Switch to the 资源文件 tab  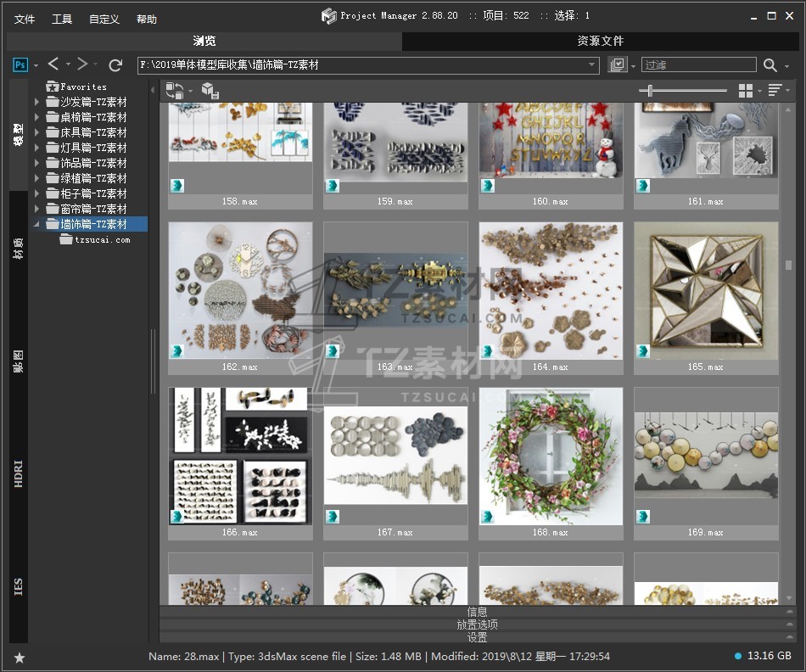[600, 41]
